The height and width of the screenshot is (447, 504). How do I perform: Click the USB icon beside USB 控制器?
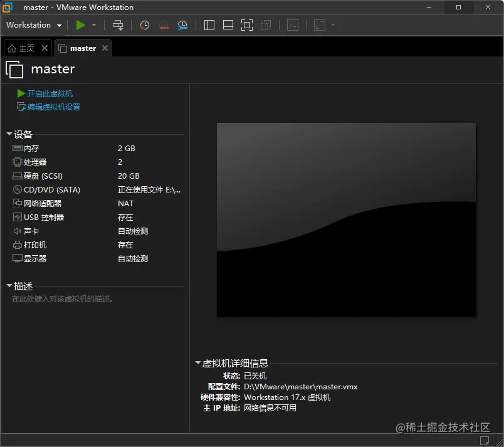click(x=18, y=217)
